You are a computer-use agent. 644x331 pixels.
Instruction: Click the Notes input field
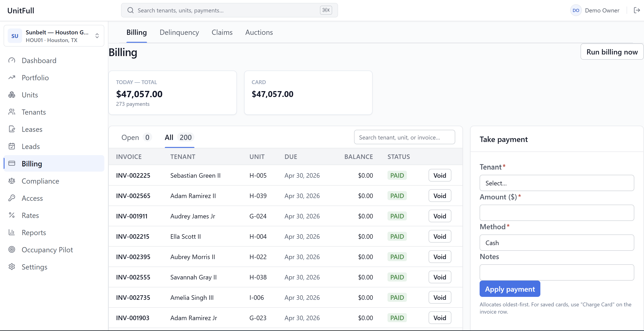(x=557, y=272)
